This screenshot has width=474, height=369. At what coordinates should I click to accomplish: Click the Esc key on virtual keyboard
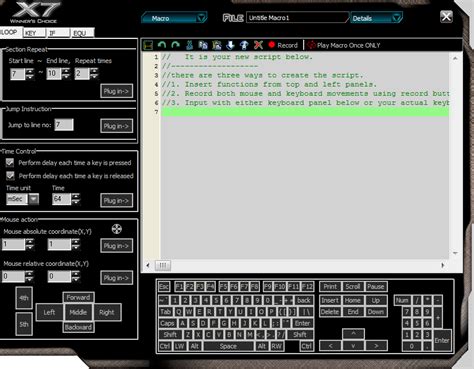point(164,287)
